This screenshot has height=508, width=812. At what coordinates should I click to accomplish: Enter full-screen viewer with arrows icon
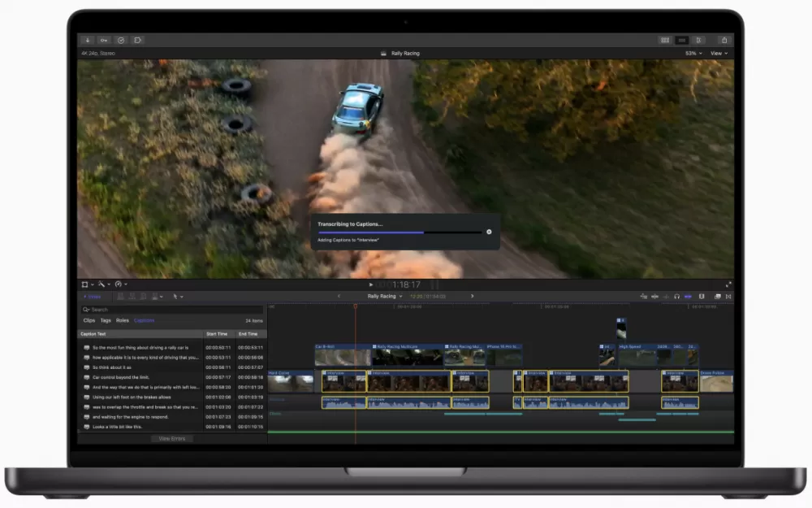(728, 284)
